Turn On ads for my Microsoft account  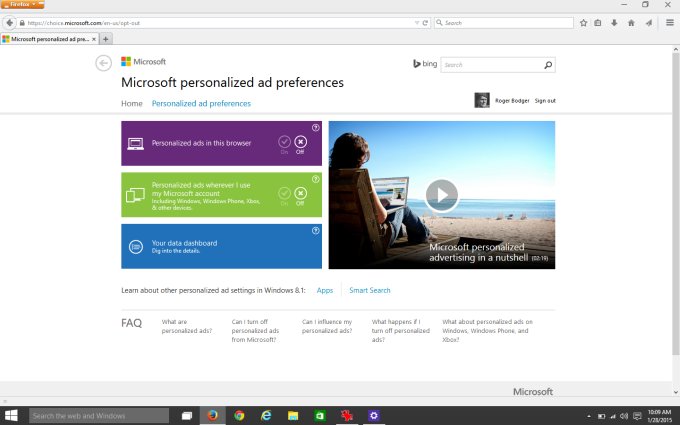pos(284,196)
